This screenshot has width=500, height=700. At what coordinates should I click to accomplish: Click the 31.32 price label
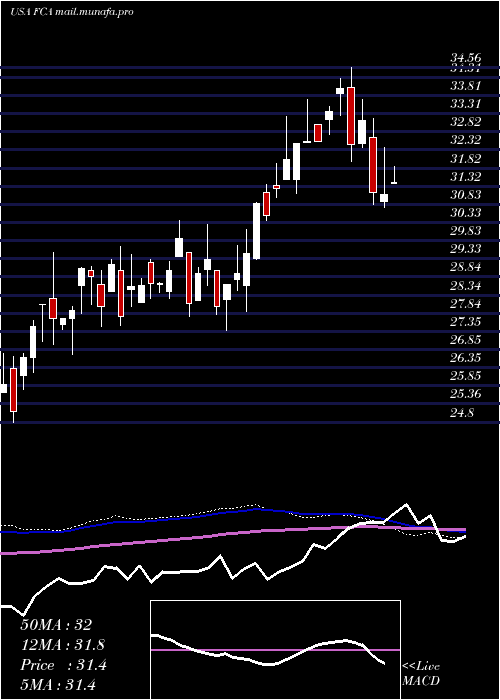tap(466, 176)
